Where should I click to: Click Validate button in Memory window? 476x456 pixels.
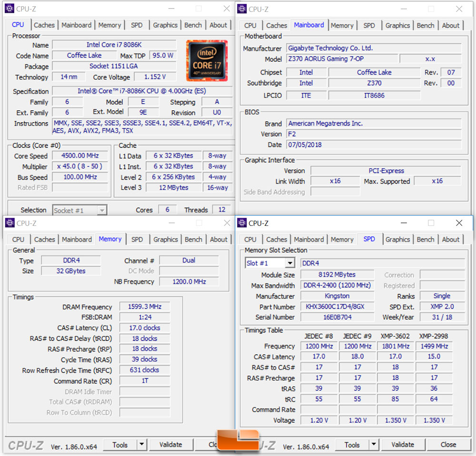170,445
